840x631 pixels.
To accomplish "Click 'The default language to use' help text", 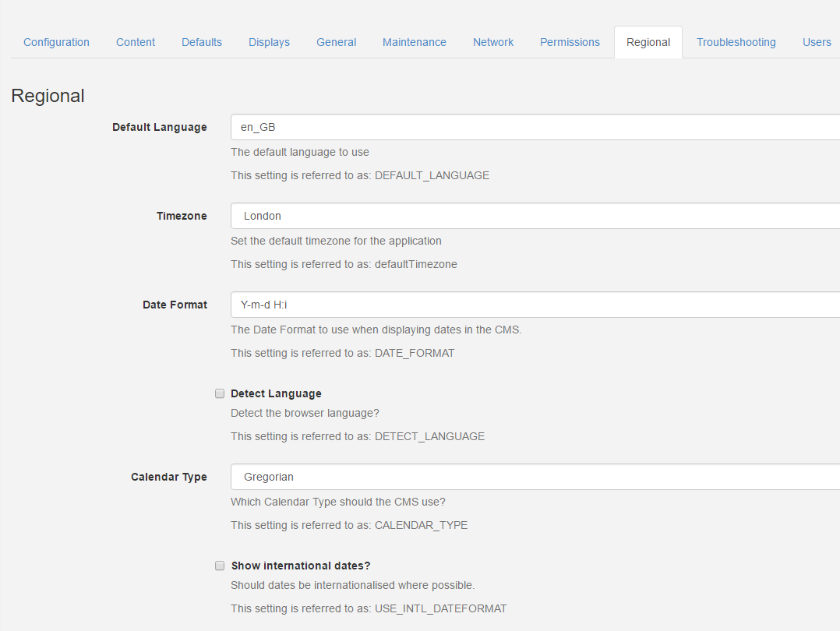I will pos(300,152).
